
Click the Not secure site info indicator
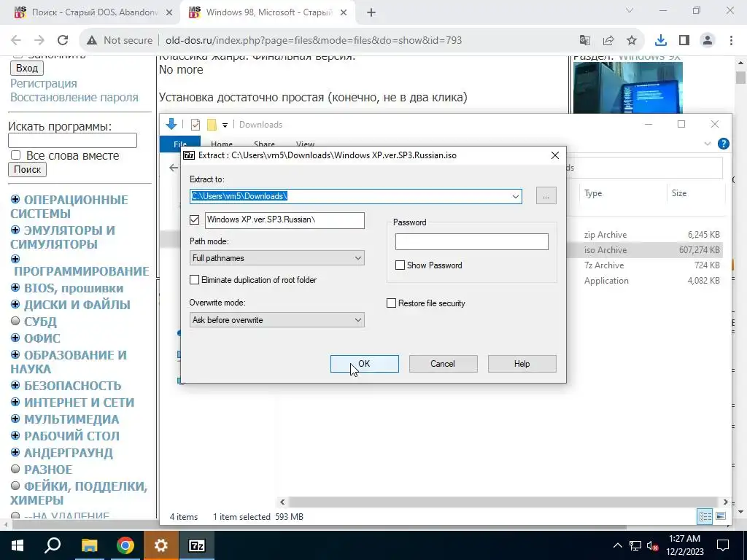click(x=120, y=41)
